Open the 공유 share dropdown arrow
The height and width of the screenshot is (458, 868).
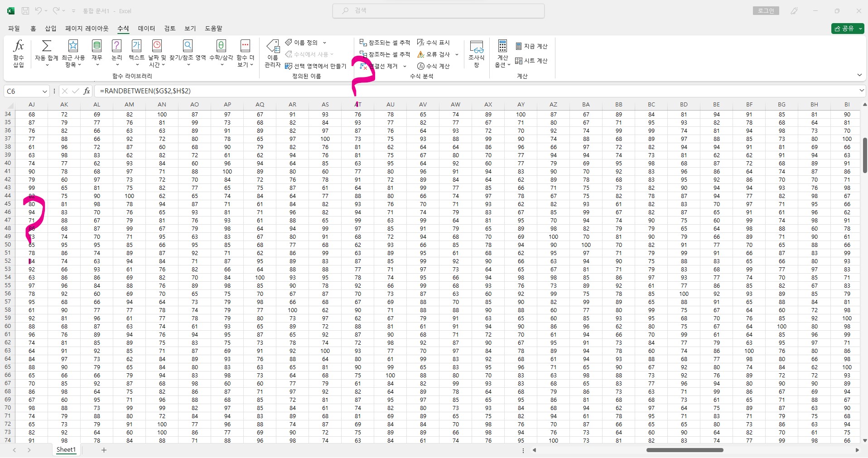click(x=860, y=29)
